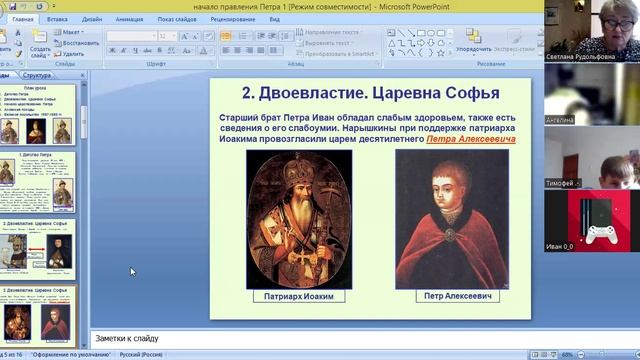The image size is (640, 360).
Task: Select the arrow line shape
Action: click(411, 33)
